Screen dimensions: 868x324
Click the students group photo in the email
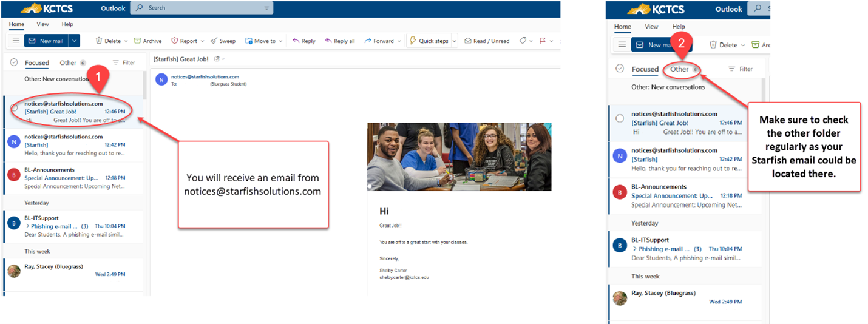(459, 157)
